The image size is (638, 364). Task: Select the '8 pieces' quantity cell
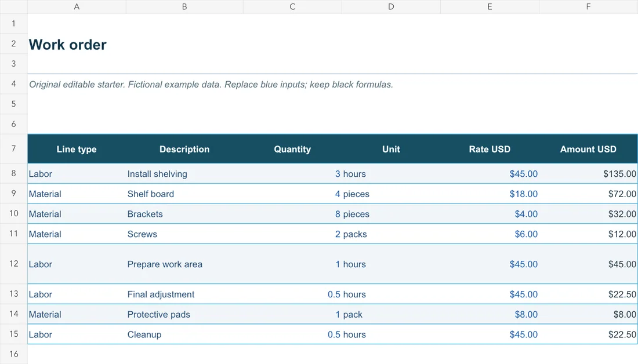point(292,214)
